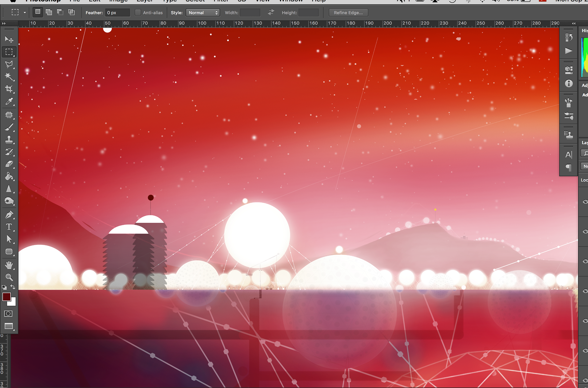Open the marquee tool preset picker arrow
Screen dimensions: 588x388
[25, 13]
